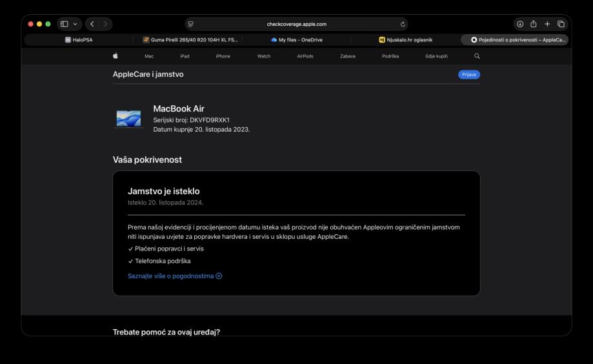
Task: Open Podrška in Apple navigation bar
Action: [x=390, y=56]
